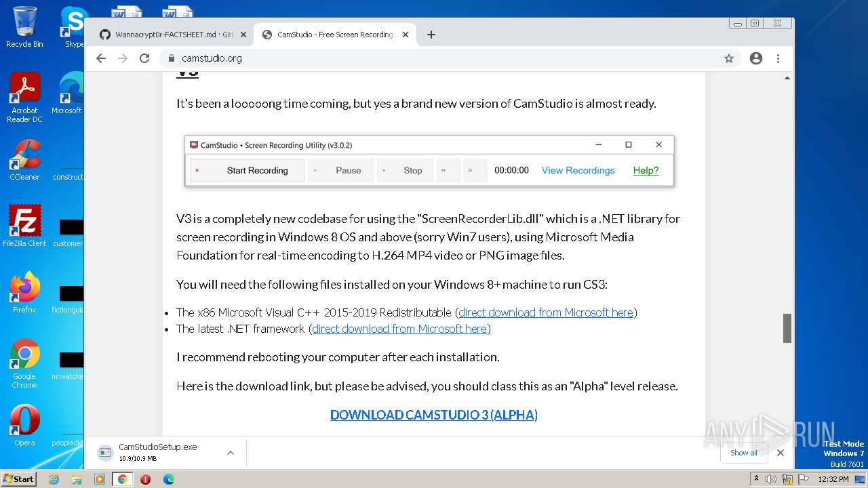The height and width of the screenshot is (488, 868).
Task: Open Google Chrome desktop shortcut
Action: point(24,363)
